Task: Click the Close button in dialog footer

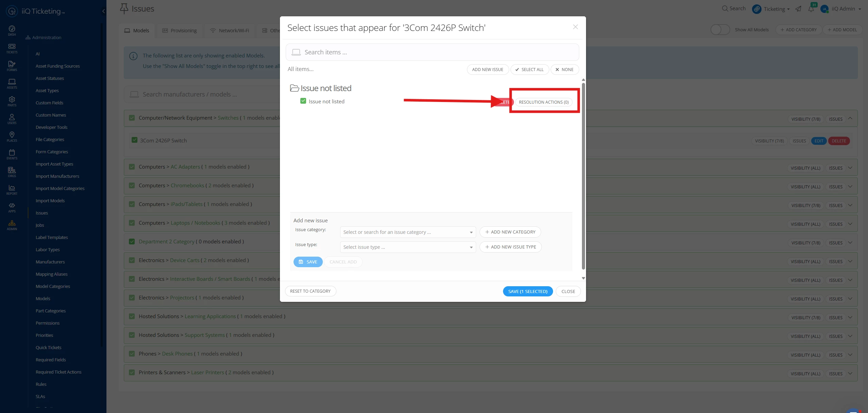Action: coord(568,291)
